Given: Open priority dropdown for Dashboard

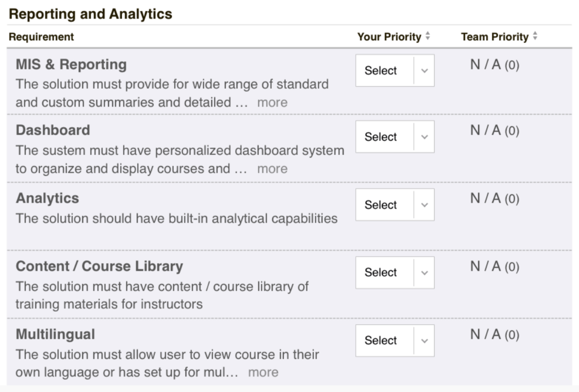Looking at the screenshot, I should (395, 137).
